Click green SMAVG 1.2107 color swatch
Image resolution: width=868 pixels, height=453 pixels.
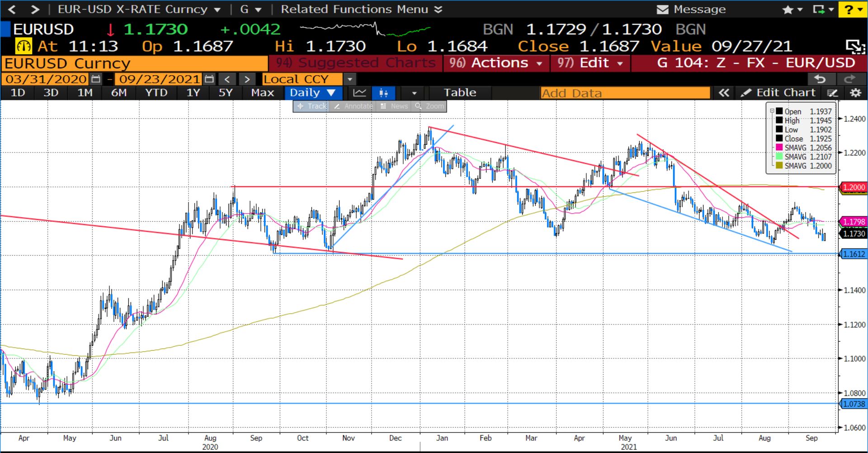pos(779,157)
